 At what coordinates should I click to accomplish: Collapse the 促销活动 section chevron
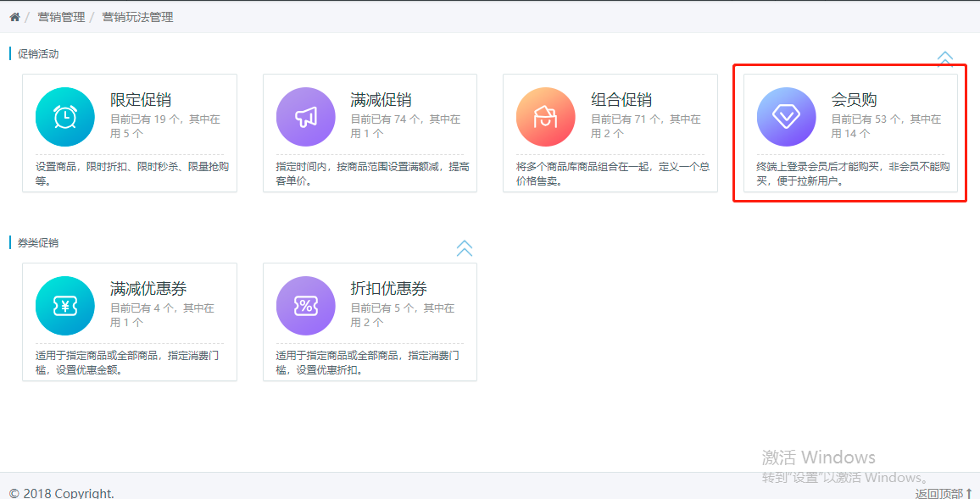click(945, 58)
